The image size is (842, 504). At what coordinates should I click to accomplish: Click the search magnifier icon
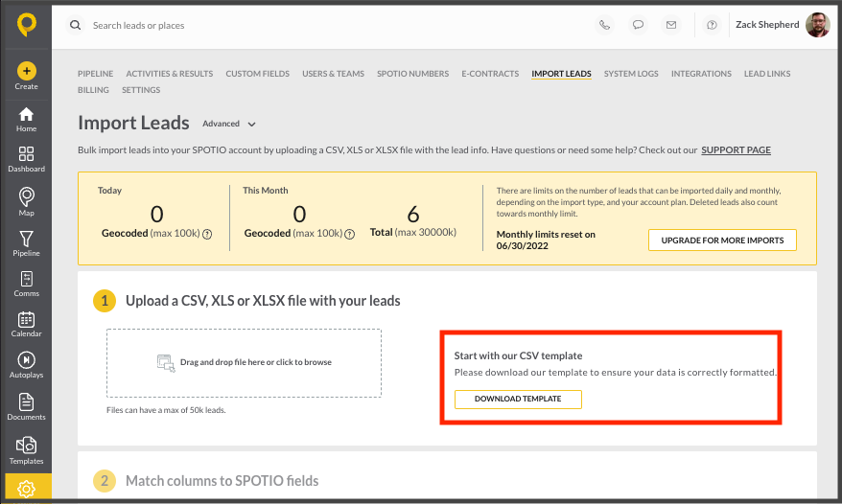(76, 25)
